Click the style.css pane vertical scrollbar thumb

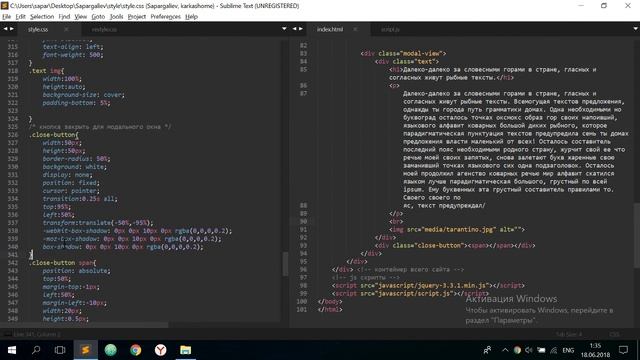point(285,264)
